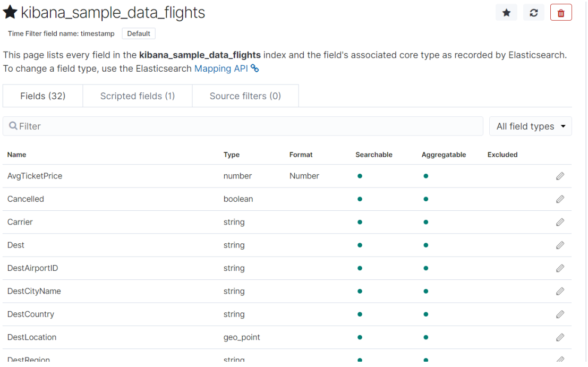Edit the Dest field pencil icon
Viewport: 588px width, 367px height.
coord(560,245)
